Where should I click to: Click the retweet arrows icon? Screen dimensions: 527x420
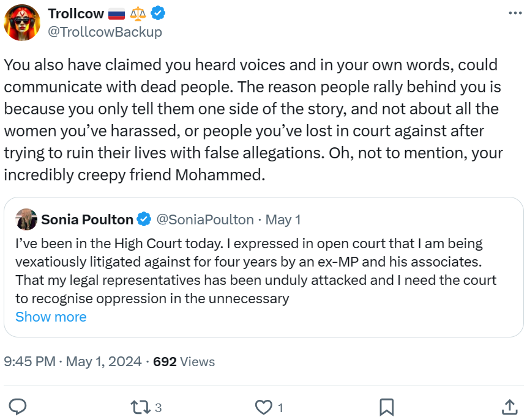point(141,407)
